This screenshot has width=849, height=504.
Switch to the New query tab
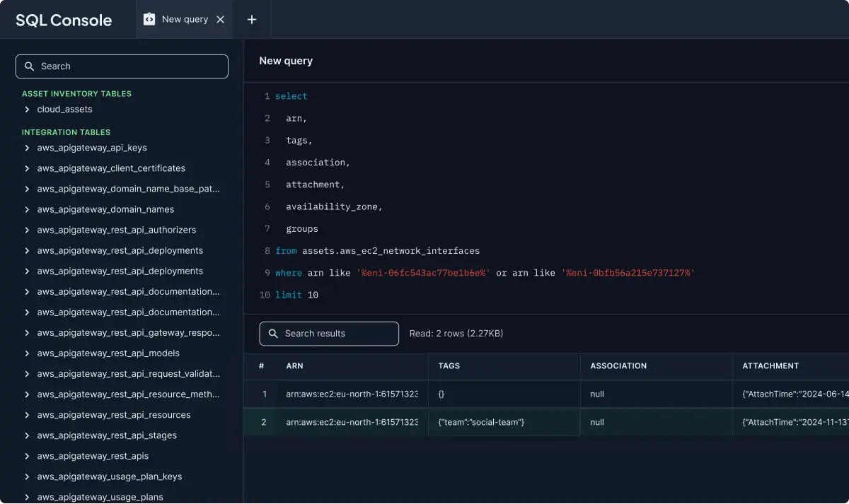coord(185,19)
